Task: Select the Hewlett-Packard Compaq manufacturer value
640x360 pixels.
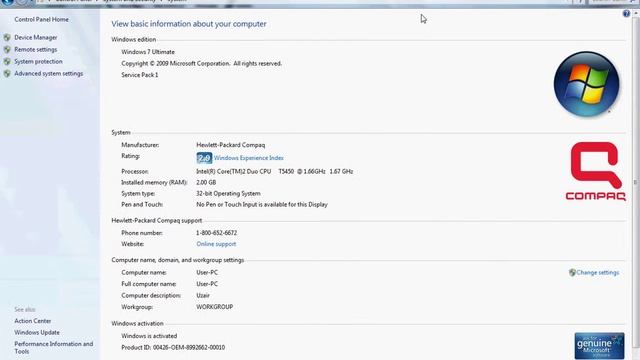Action: pyautogui.click(x=231, y=145)
